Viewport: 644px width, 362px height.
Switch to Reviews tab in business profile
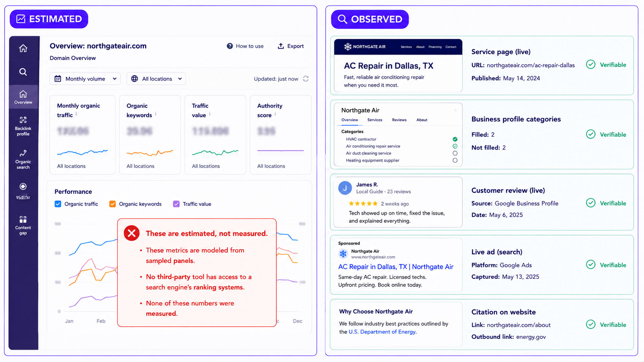[399, 120]
